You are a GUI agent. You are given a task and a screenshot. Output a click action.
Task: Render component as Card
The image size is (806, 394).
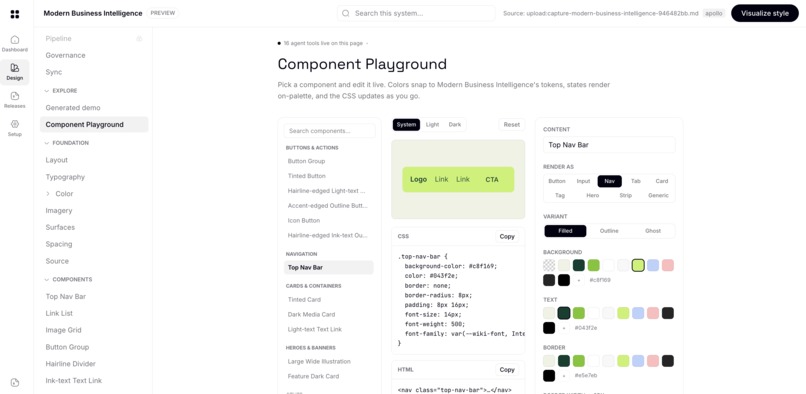coord(662,181)
